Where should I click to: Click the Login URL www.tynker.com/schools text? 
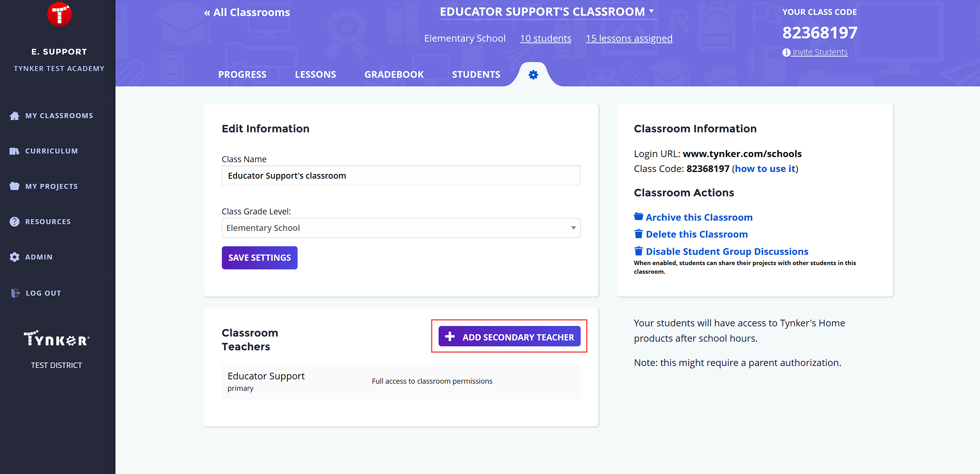(x=742, y=154)
